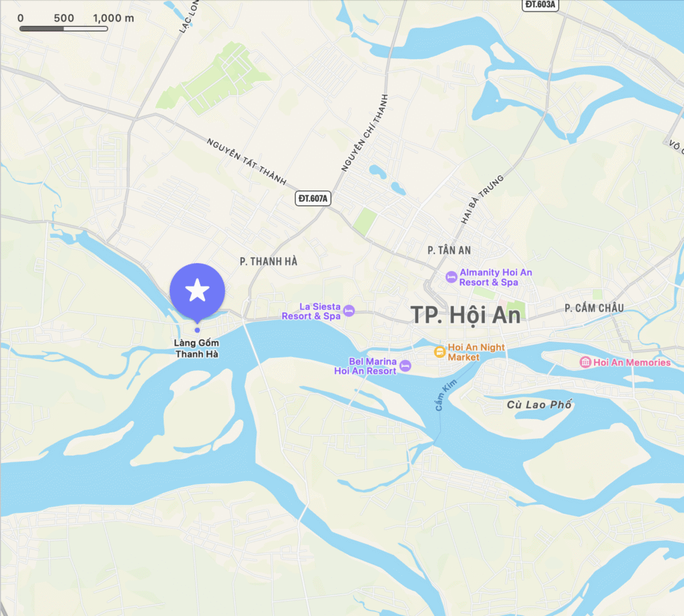The height and width of the screenshot is (616, 684).
Task: Click the ĐT.607A road shield
Action: 313,198
